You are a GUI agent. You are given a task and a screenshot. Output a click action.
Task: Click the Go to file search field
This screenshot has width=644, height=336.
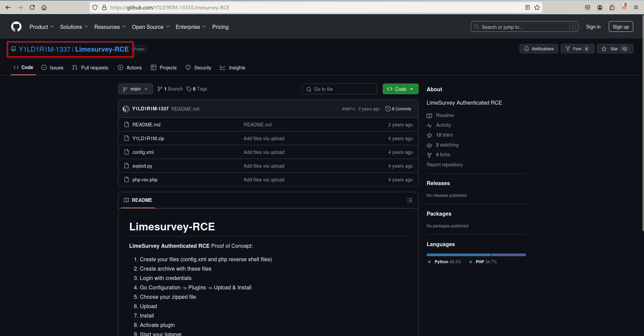pos(339,89)
